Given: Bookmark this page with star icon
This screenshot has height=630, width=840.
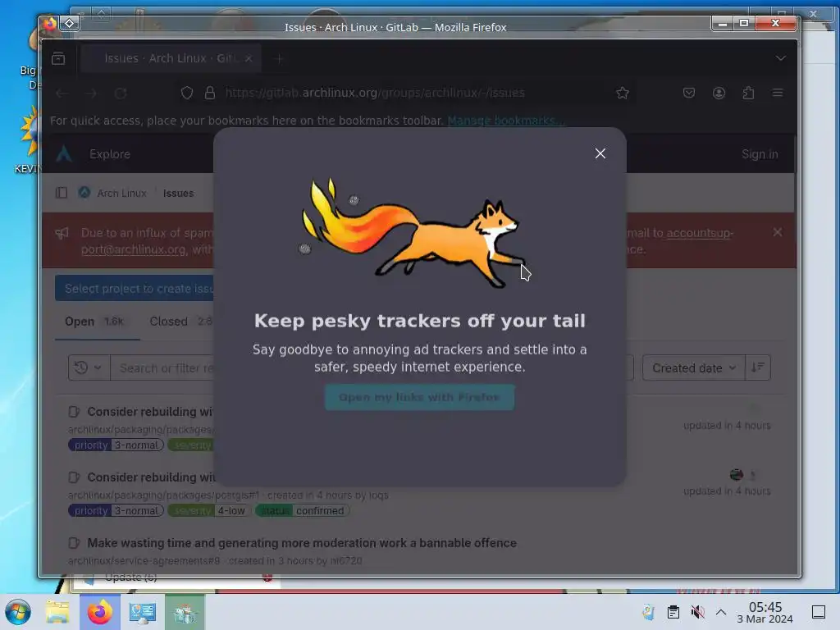Looking at the screenshot, I should click(x=623, y=94).
